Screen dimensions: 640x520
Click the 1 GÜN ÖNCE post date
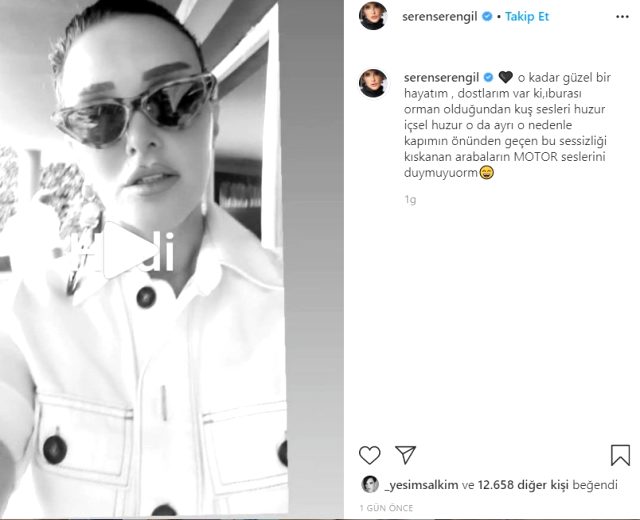click(386, 508)
